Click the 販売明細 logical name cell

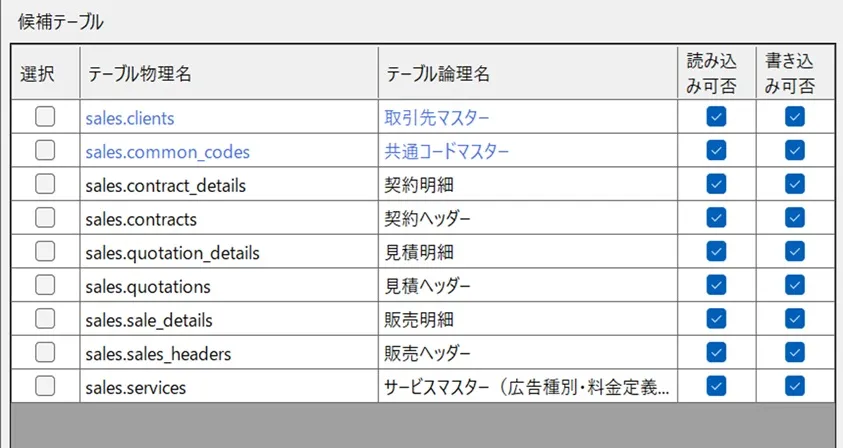point(528,319)
